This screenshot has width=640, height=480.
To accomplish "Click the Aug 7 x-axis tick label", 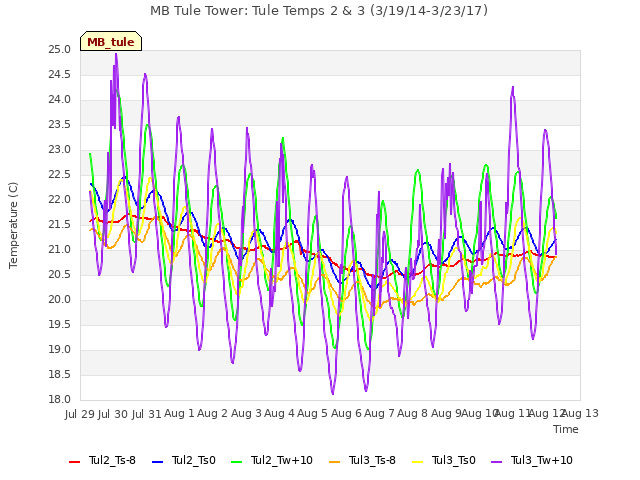I will pos(379,413).
